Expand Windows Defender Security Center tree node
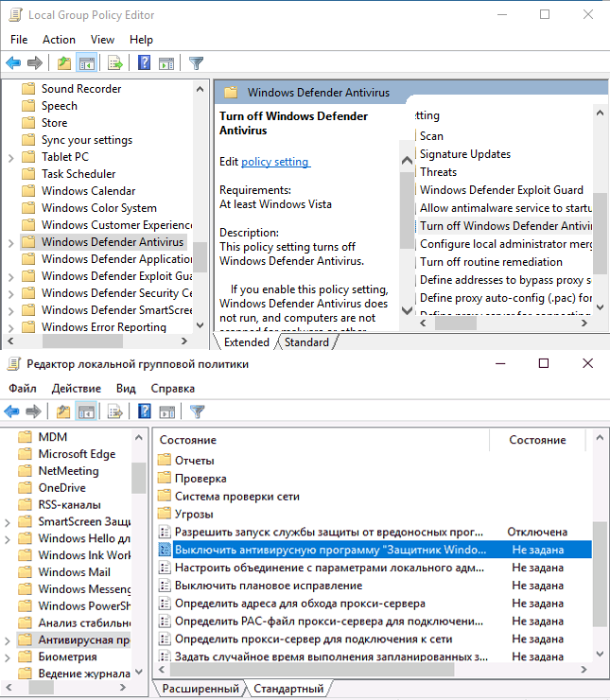 tap(11, 294)
